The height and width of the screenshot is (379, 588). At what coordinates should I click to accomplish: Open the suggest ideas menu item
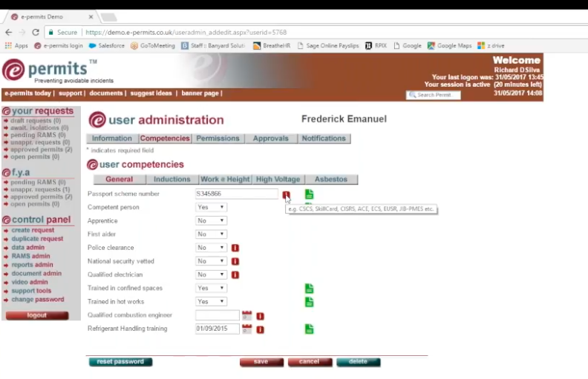(x=151, y=93)
